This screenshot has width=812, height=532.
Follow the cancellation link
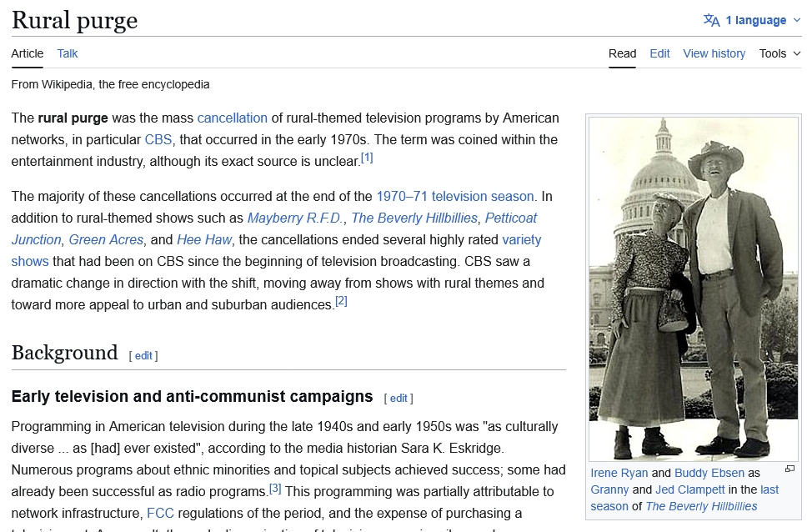tap(232, 118)
